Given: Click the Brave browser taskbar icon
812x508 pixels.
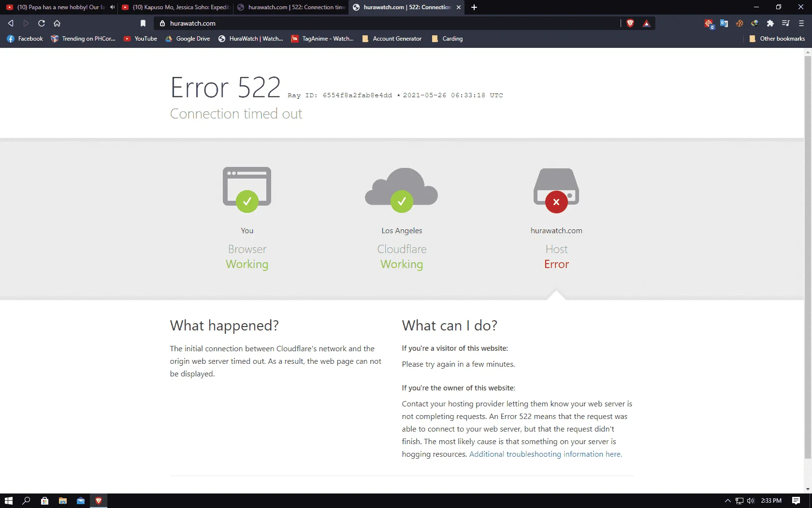Looking at the screenshot, I should coord(99,501).
